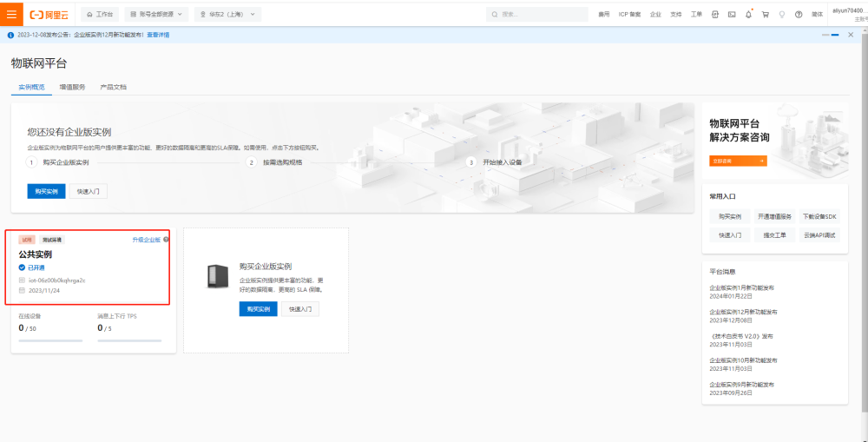Click 提交工单 shortcut

[x=774, y=234]
